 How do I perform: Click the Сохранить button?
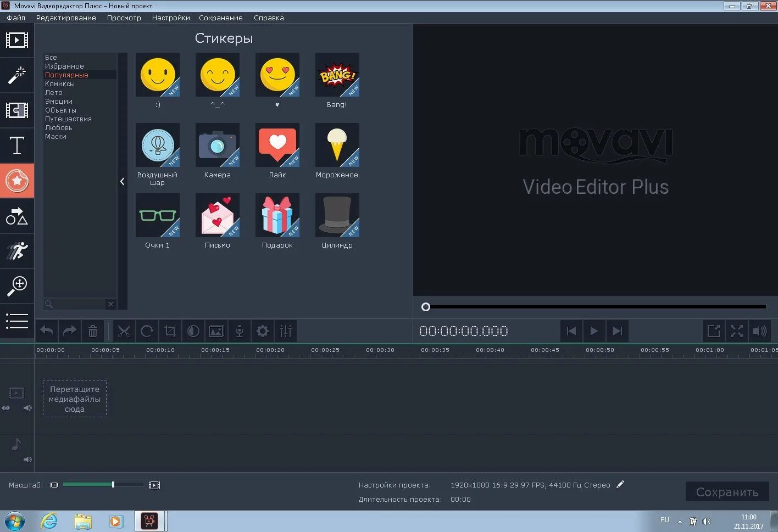click(727, 492)
